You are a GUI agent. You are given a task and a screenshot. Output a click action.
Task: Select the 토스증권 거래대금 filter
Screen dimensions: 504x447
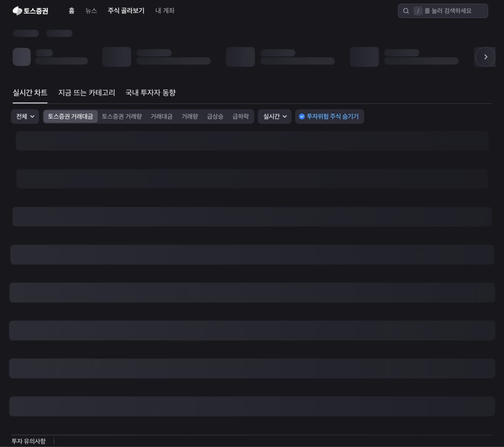click(x=71, y=116)
